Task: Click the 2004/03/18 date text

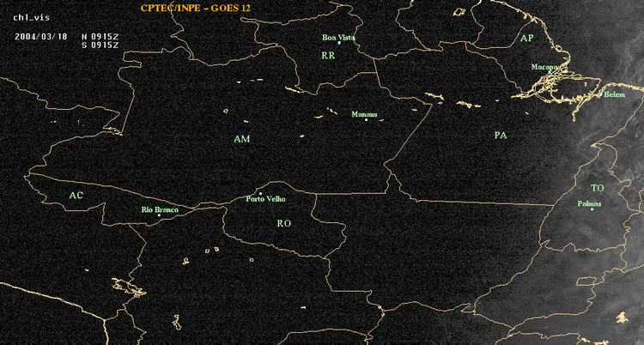Action: [x=40, y=36]
